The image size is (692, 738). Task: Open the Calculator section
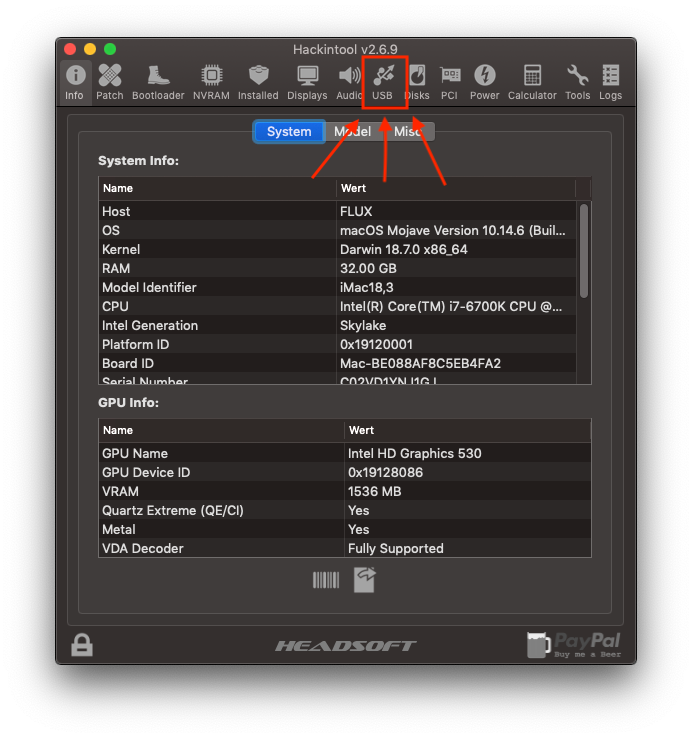(x=532, y=82)
